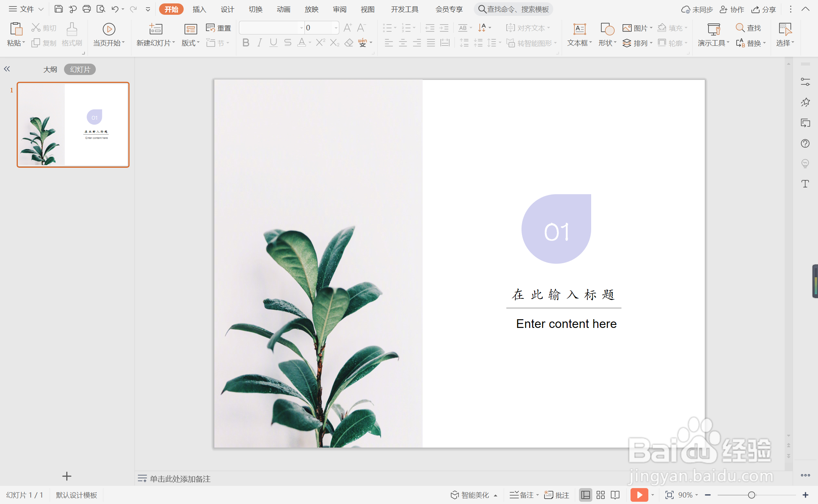The width and height of the screenshot is (818, 504).
Task: Expand the Picture (图片) dropdown
Action: point(651,28)
